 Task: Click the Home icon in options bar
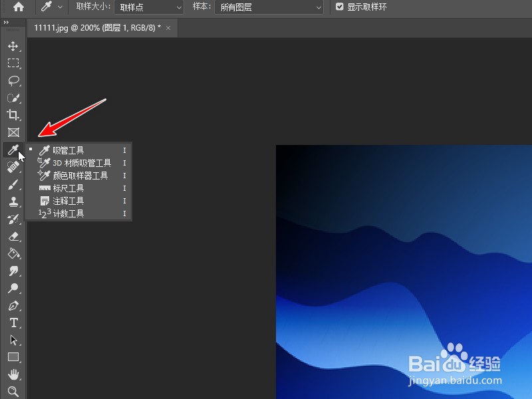coord(18,7)
